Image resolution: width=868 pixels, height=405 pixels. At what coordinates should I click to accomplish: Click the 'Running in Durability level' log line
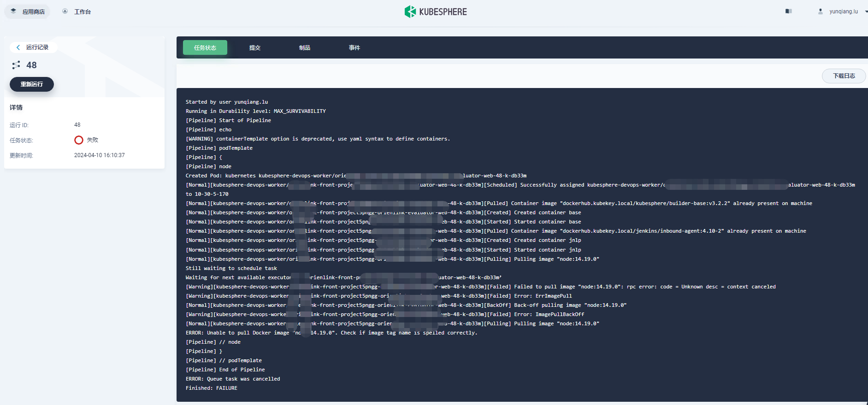tap(256, 111)
